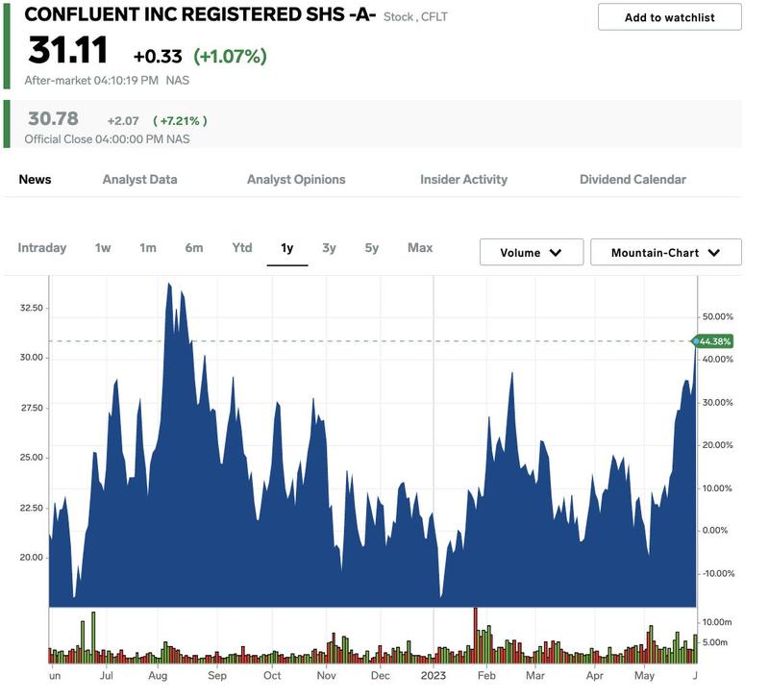769x700 pixels.
Task: Click the 50.00% percent axis label
Action: pyautogui.click(x=717, y=317)
